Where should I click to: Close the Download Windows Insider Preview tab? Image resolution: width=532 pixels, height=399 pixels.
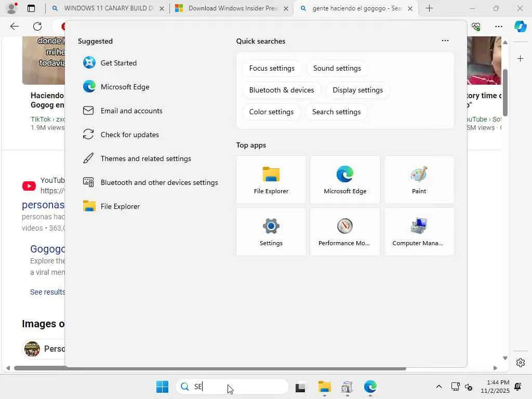[286, 8]
